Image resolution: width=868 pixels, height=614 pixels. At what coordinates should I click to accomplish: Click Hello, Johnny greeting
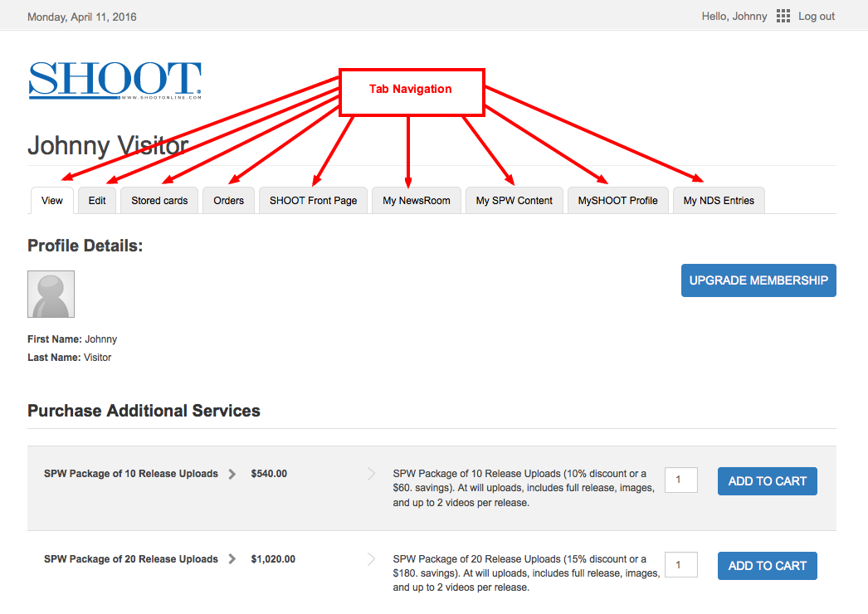point(734,17)
